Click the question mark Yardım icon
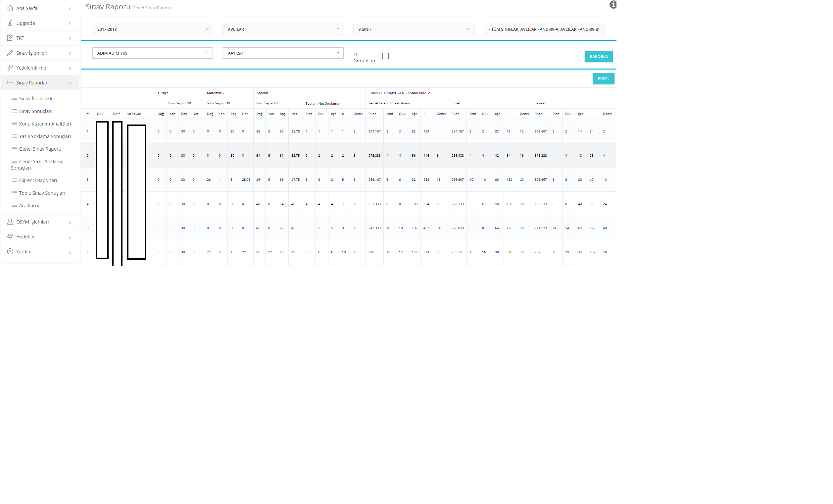 [10, 251]
